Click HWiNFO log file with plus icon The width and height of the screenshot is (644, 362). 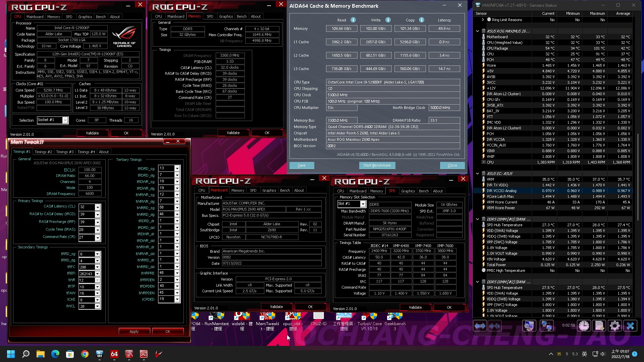[x=599, y=325]
